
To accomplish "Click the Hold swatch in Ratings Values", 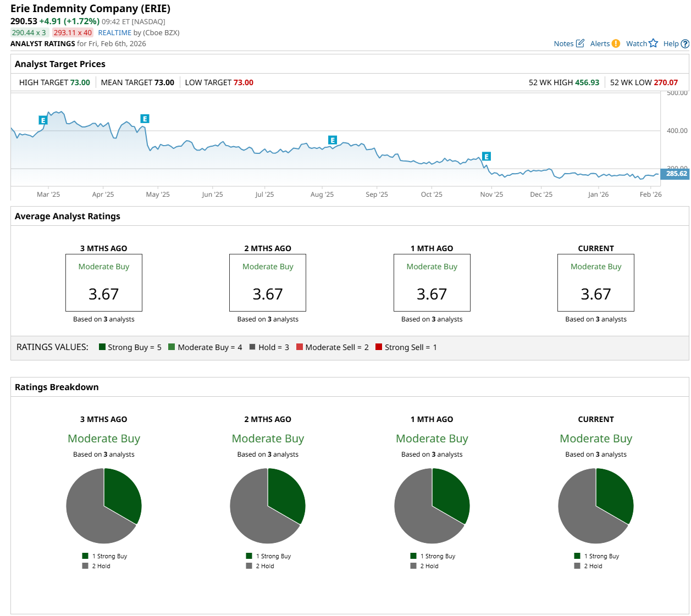I will click(x=252, y=347).
